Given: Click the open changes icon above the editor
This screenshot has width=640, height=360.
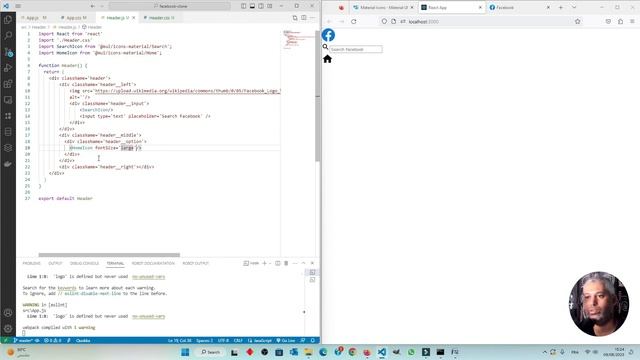Looking at the screenshot, I should (295, 18).
